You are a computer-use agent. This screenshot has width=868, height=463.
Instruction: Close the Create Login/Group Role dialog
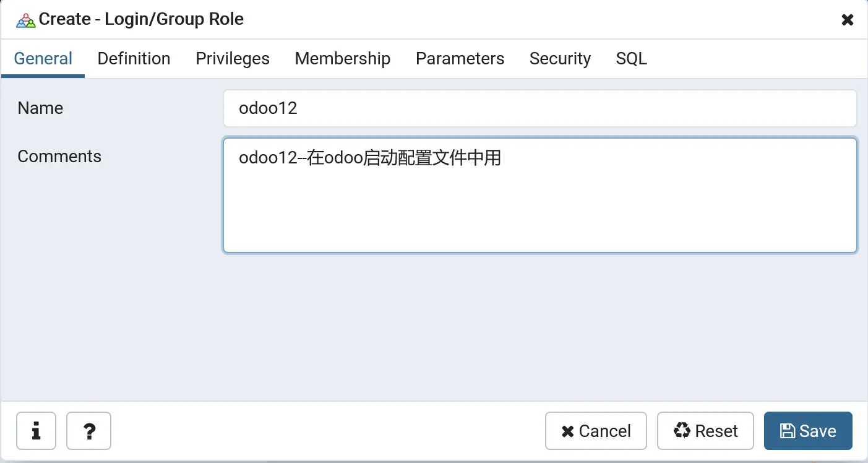pos(847,20)
